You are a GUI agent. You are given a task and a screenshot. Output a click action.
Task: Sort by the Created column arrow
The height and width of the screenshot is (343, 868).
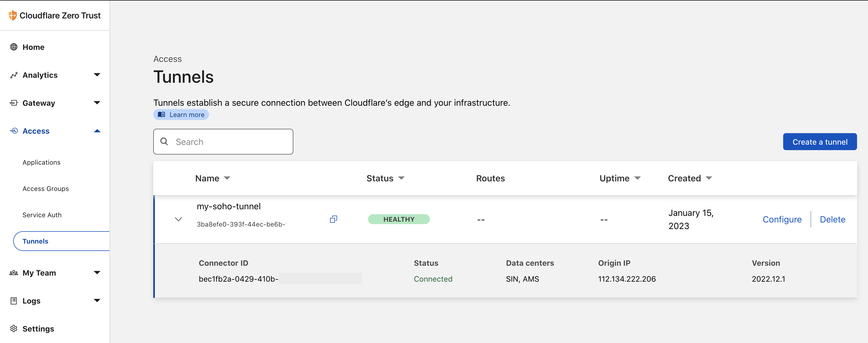[x=709, y=178]
